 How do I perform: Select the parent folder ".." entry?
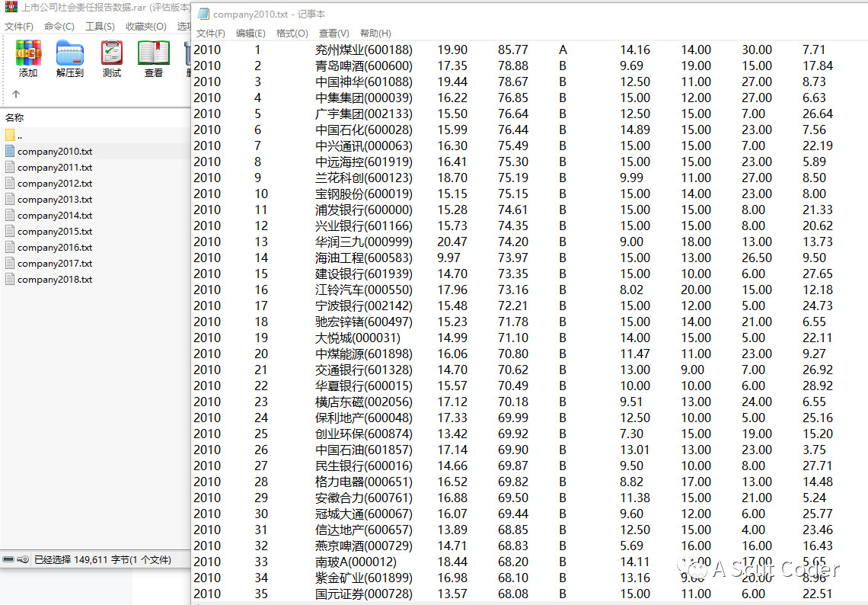[x=14, y=135]
